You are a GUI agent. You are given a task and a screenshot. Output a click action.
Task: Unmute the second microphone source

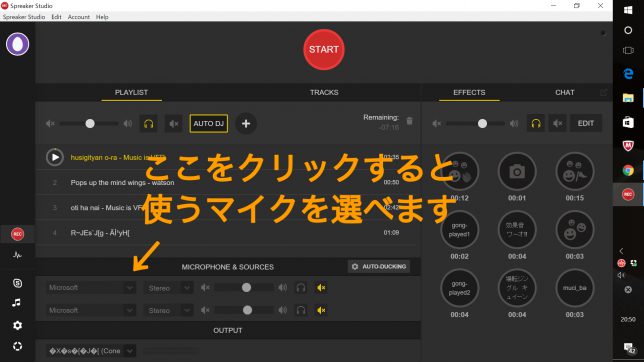pyautogui.click(x=321, y=310)
